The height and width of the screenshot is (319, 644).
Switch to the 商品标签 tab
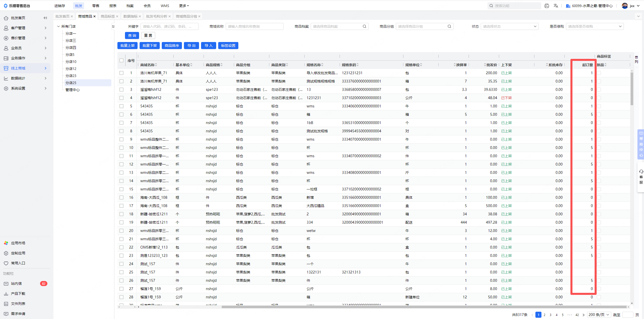(108, 16)
